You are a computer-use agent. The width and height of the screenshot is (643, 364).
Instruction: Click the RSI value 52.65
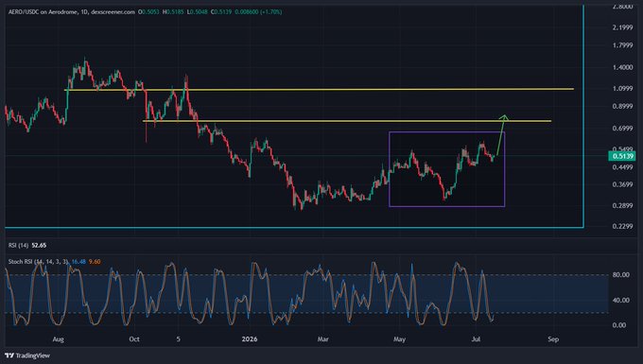click(x=39, y=245)
